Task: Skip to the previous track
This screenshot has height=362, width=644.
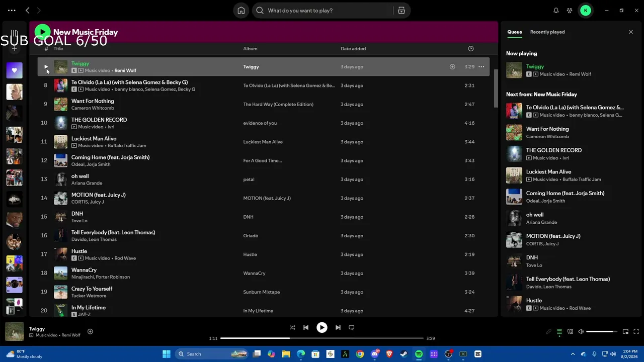Action: [305, 327]
